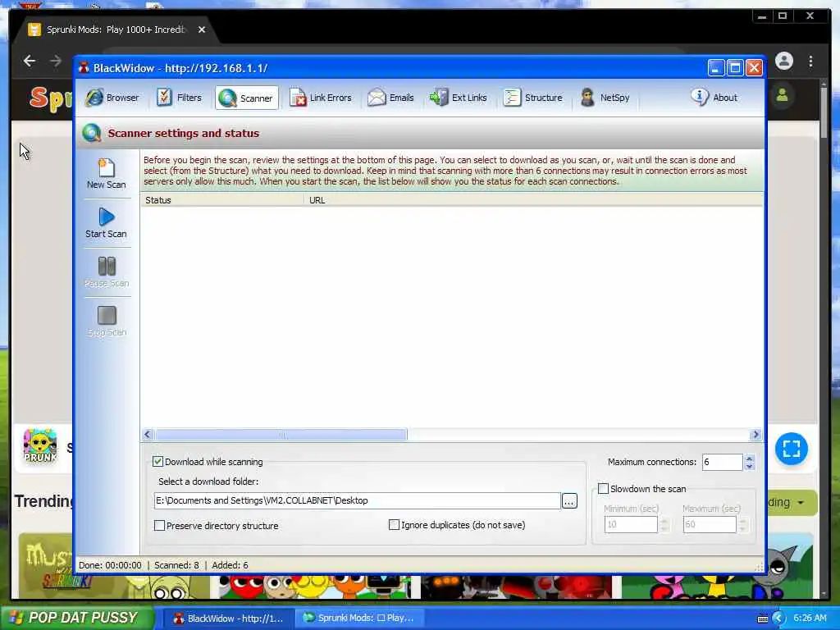
Task: Click the horizontal scrollbar right arrow
Action: click(x=756, y=435)
